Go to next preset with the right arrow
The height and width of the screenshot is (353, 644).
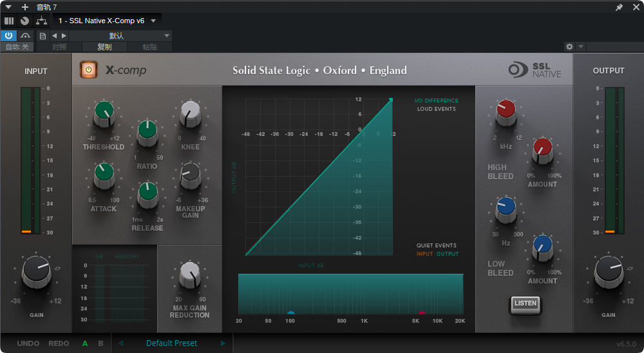coord(223,343)
